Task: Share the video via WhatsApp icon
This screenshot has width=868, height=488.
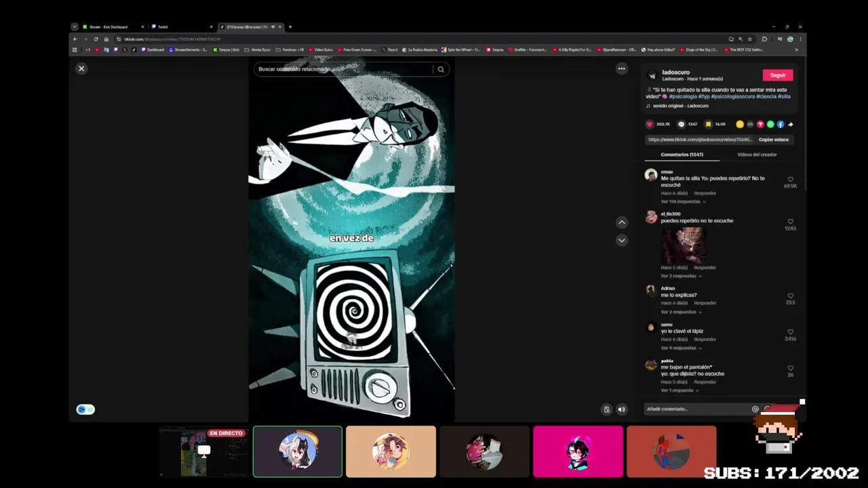Action: [x=770, y=124]
